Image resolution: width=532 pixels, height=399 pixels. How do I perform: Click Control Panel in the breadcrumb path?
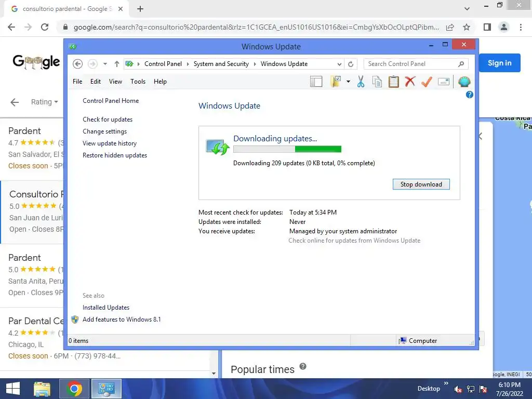click(163, 64)
